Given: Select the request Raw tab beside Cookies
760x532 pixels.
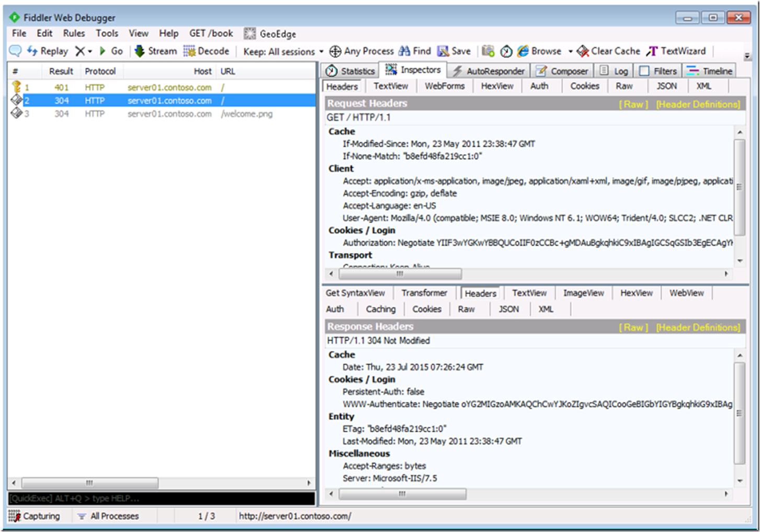Looking at the screenshot, I should 624,86.
